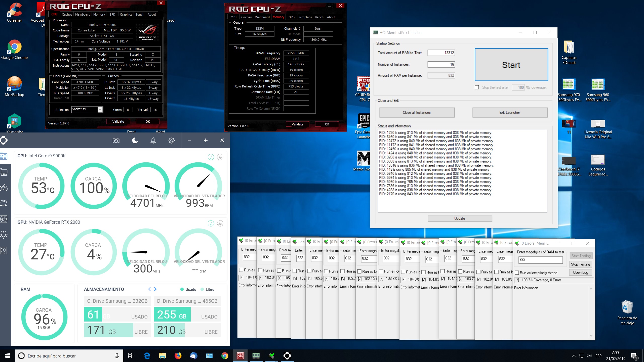Click Close all Instances button
Image resolution: width=644 pixels, height=362 pixels.
(x=417, y=112)
